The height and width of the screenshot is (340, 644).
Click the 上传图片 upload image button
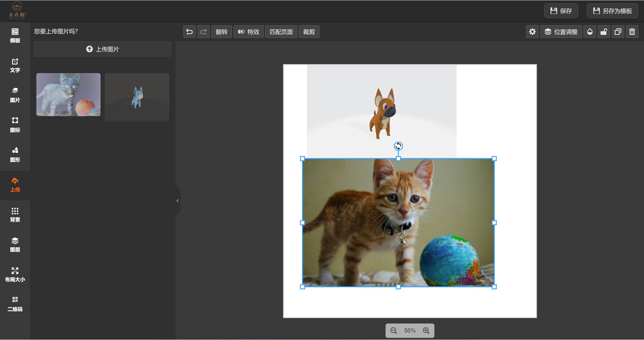coord(103,49)
